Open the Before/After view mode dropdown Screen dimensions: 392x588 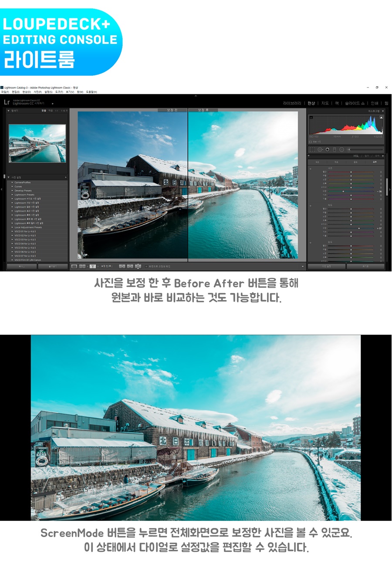pos(98,266)
